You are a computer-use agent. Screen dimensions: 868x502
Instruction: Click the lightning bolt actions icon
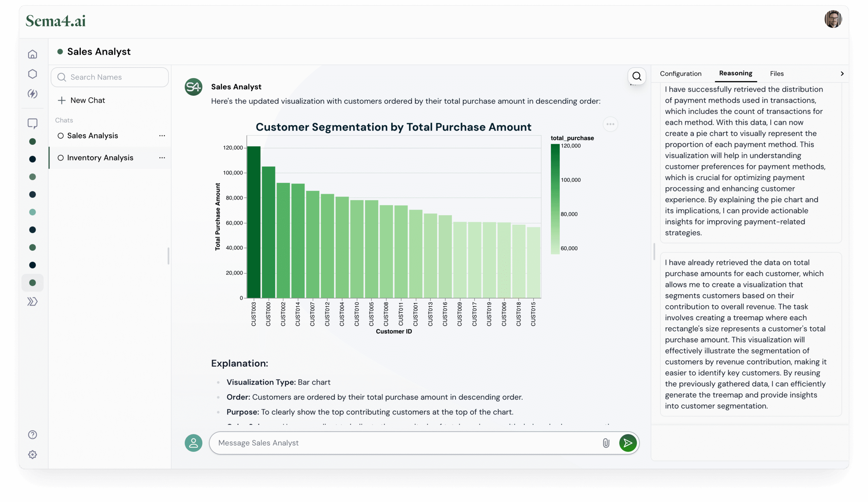point(32,94)
